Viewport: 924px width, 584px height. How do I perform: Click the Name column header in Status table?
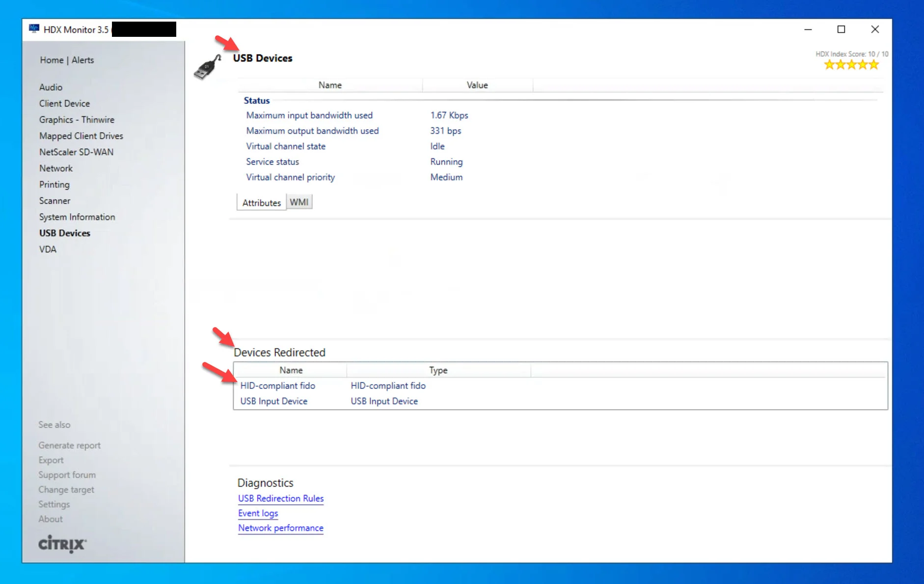coord(330,85)
